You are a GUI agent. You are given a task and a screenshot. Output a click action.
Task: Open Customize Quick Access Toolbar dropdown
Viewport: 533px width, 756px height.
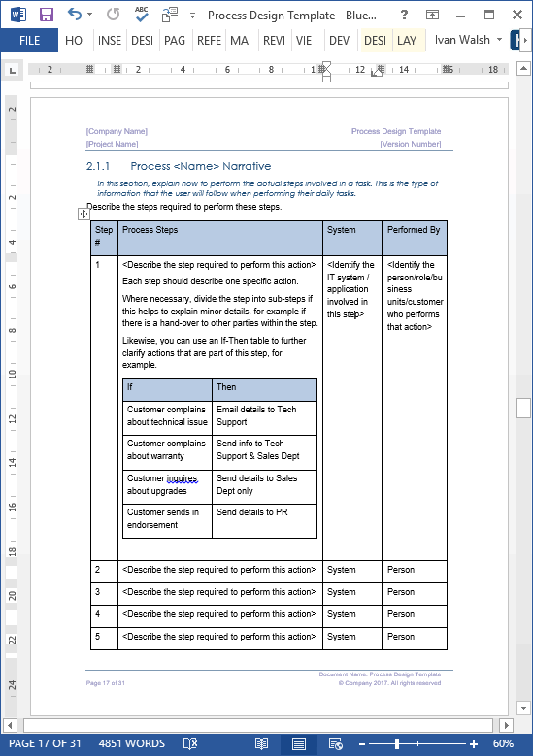pos(192,16)
